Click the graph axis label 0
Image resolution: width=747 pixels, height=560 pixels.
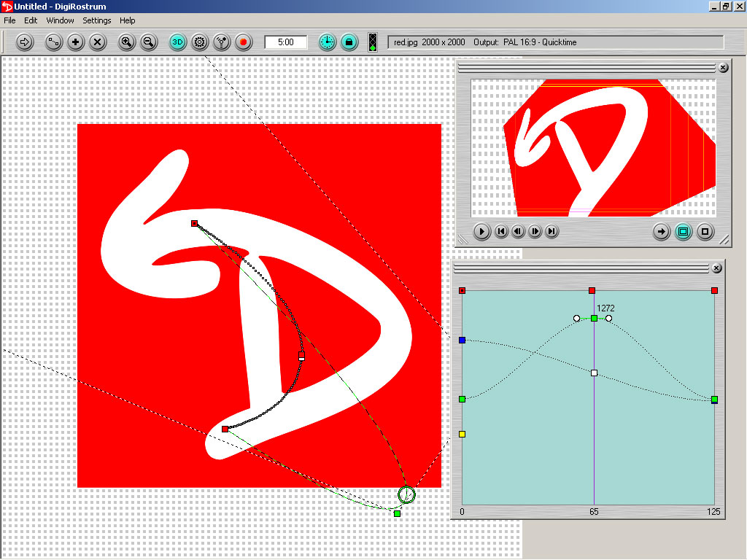[x=462, y=511]
